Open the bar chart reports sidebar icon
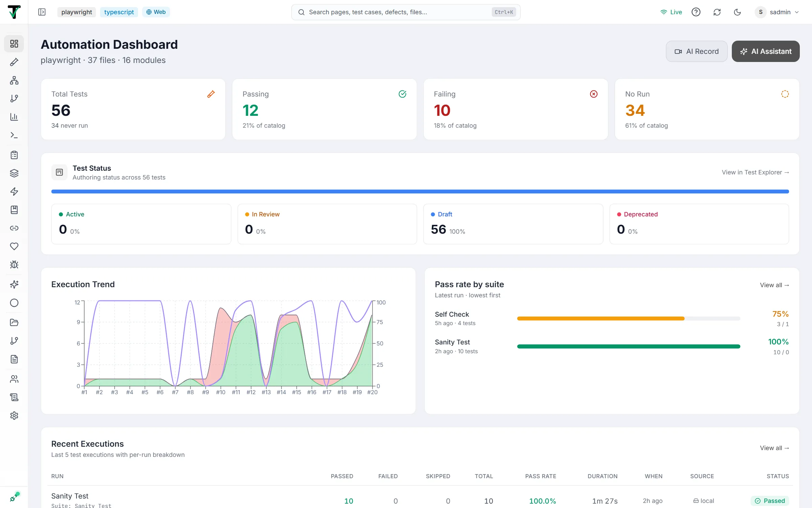This screenshot has height=508, width=812. (x=14, y=117)
